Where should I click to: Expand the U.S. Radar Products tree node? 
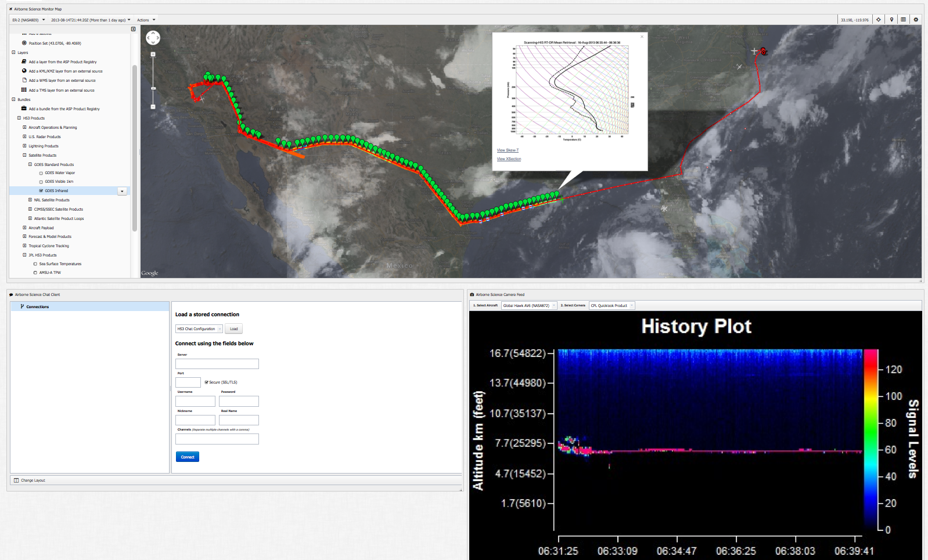pos(24,137)
